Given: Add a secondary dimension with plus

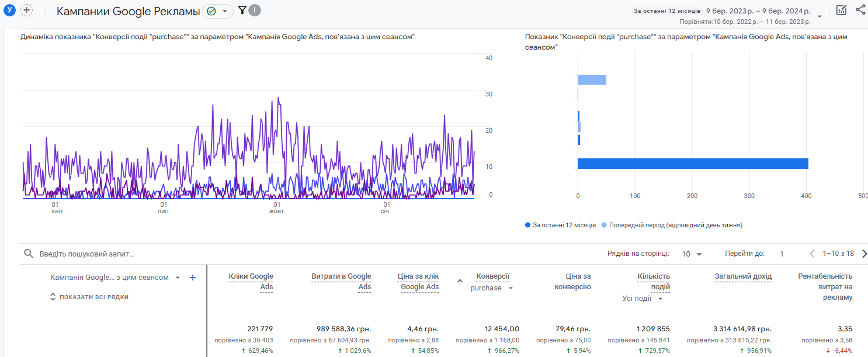Looking at the screenshot, I should [x=193, y=278].
